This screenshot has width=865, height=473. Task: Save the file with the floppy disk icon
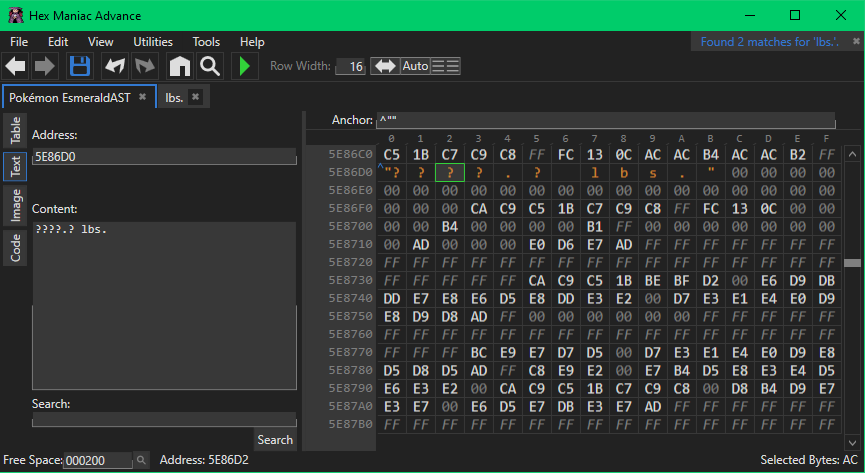[x=80, y=67]
